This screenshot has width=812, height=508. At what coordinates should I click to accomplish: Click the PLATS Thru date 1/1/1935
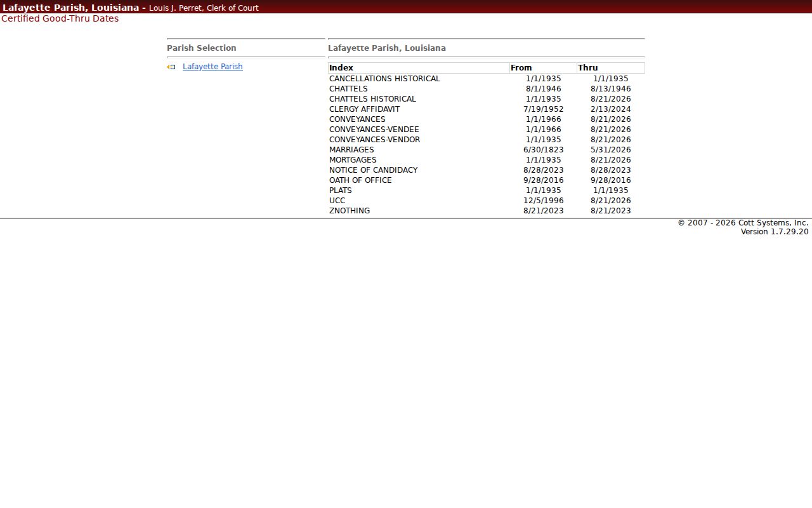click(611, 190)
